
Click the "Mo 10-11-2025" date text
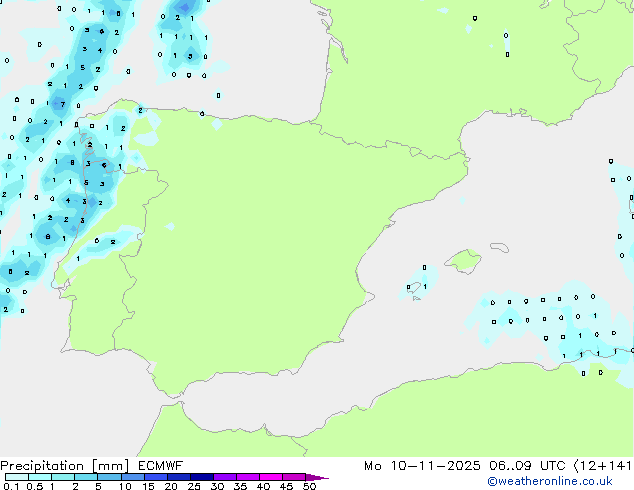pos(422,466)
